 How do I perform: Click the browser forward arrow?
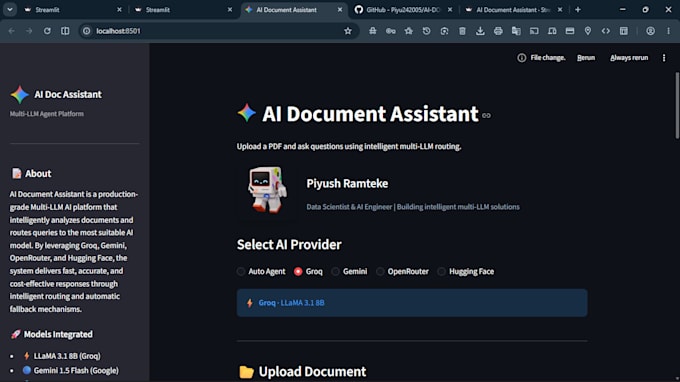click(29, 31)
